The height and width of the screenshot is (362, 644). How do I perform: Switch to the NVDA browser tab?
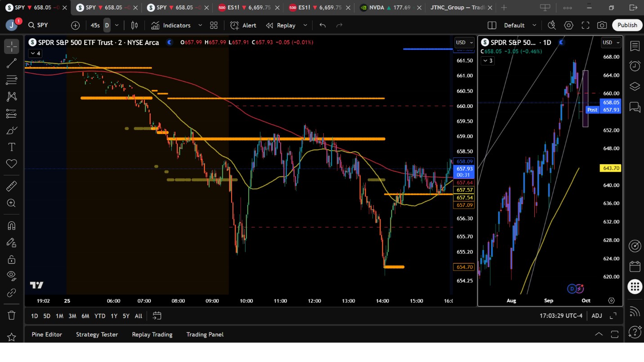point(389,8)
